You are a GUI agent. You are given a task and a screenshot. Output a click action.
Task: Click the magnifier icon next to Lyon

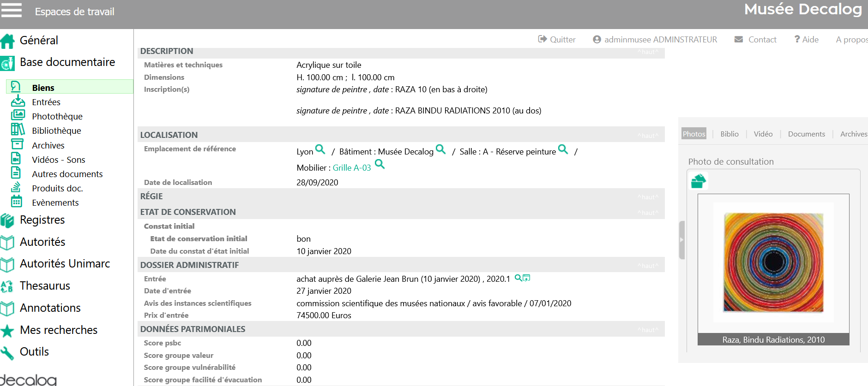(x=320, y=149)
